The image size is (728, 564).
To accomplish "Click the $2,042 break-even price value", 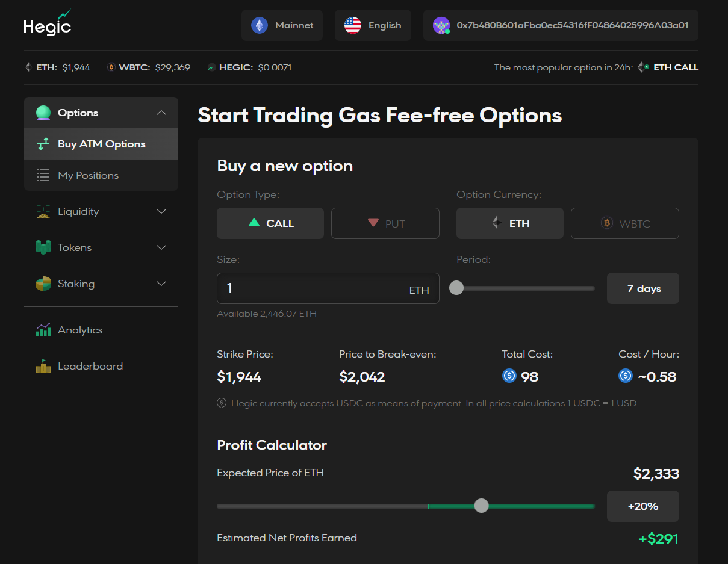I will (x=362, y=377).
